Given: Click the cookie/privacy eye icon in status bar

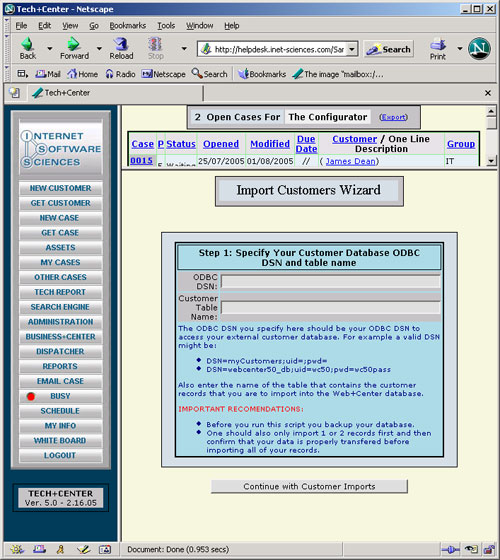Looking at the screenshot, I should click(x=471, y=549).
